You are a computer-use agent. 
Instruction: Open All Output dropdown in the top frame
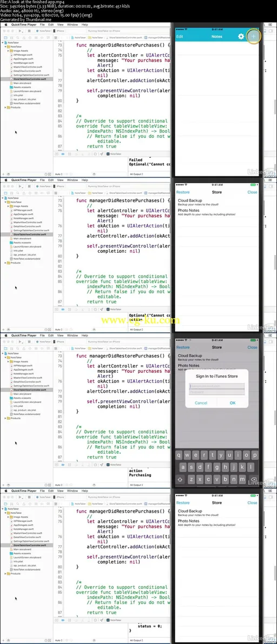136,174
